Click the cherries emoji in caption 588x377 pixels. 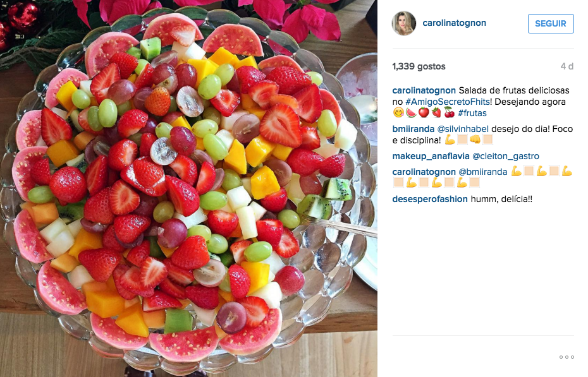point(449,112)
